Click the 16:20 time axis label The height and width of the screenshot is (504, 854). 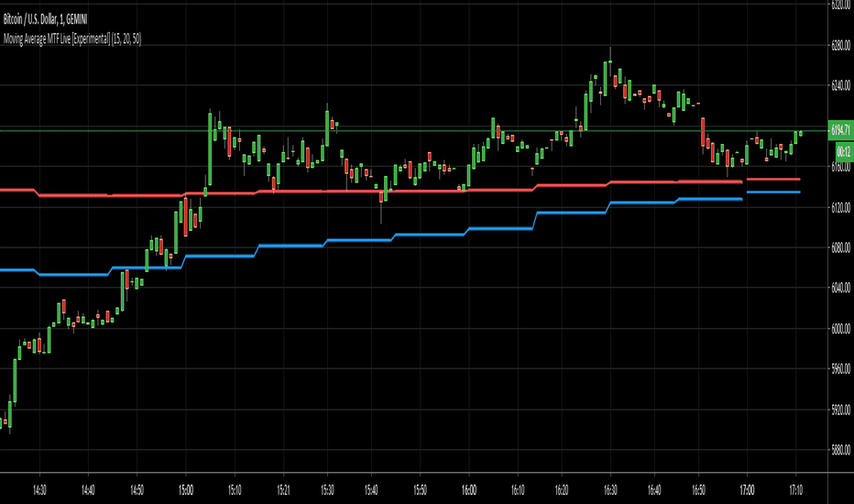pos(562,490)
